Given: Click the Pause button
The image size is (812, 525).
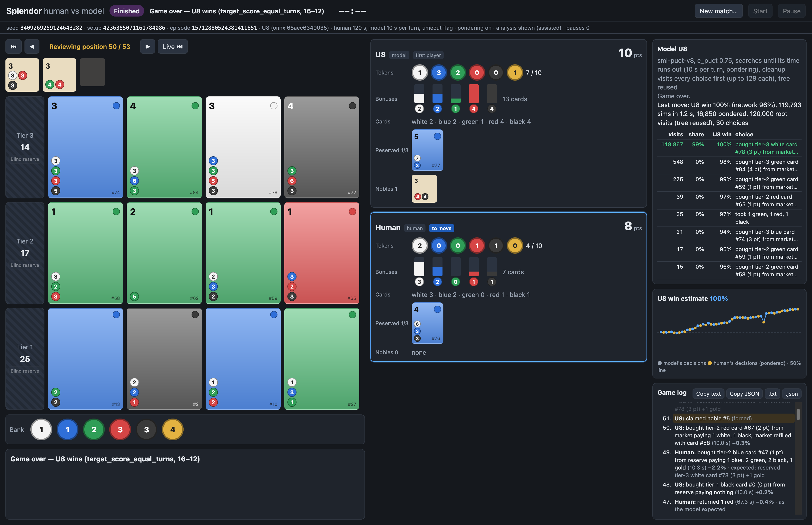Looking at the screenshot, I should point(792,11).
